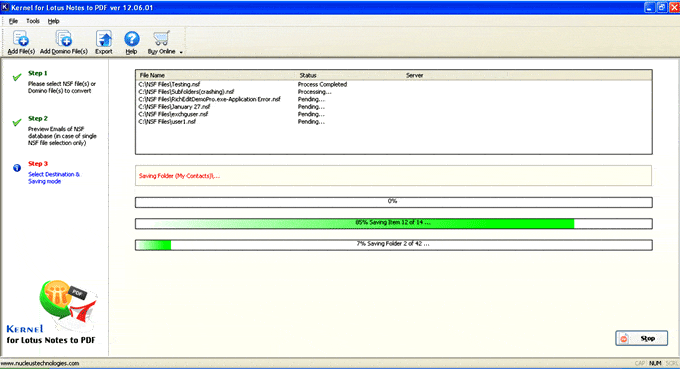Select the exchguser.nsf file row
This screenshot has width=680, height=369.
tap(393, 114)
